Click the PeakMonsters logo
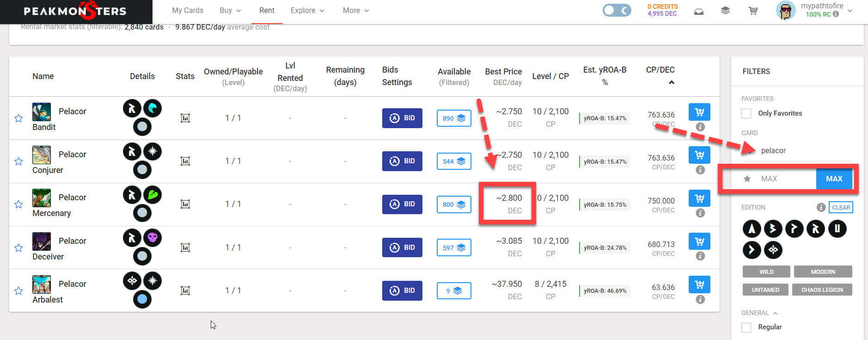Image resolution: width=868 pixels, height=340 pixels. click(75, 11)
